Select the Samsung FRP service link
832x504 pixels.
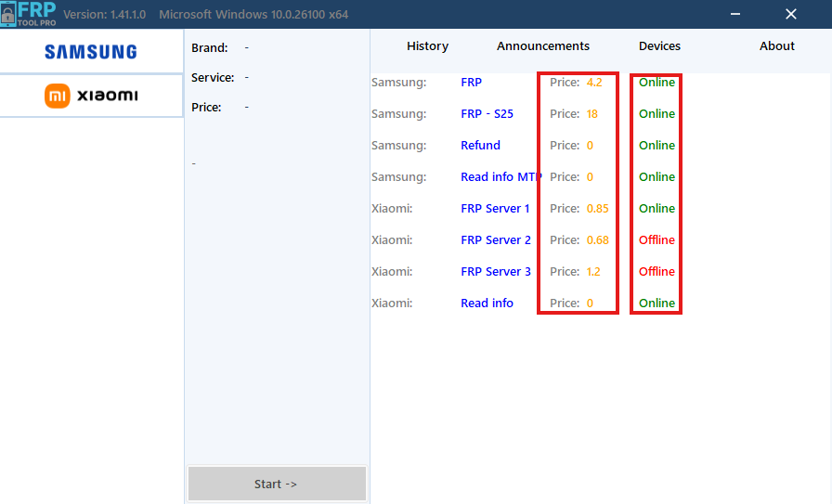click(471, 83)
